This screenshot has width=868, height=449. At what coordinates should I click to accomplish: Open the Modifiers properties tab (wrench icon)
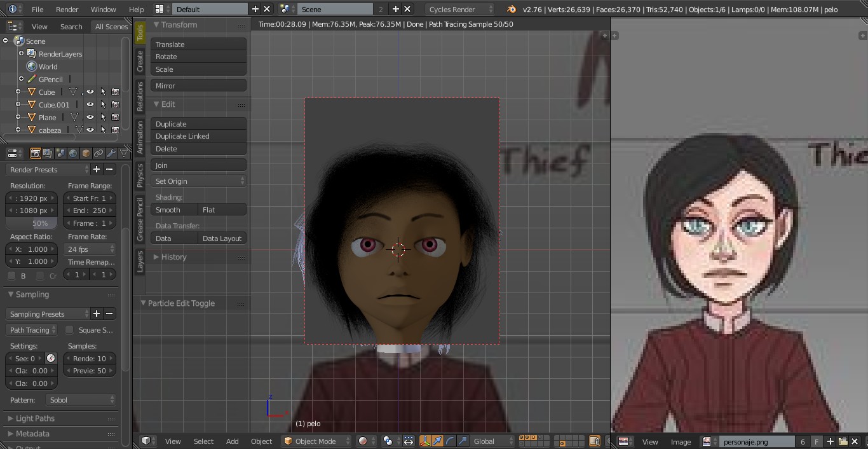[111, 153]
